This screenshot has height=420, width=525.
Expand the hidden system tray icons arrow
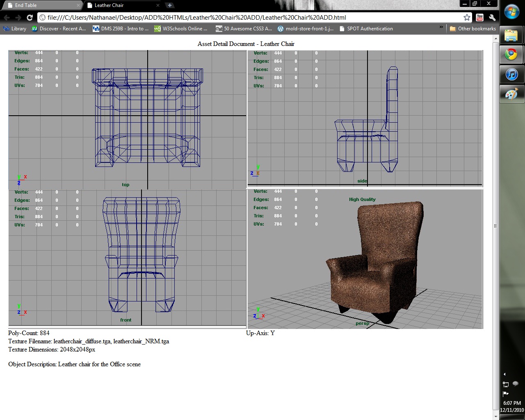[504, 374]
